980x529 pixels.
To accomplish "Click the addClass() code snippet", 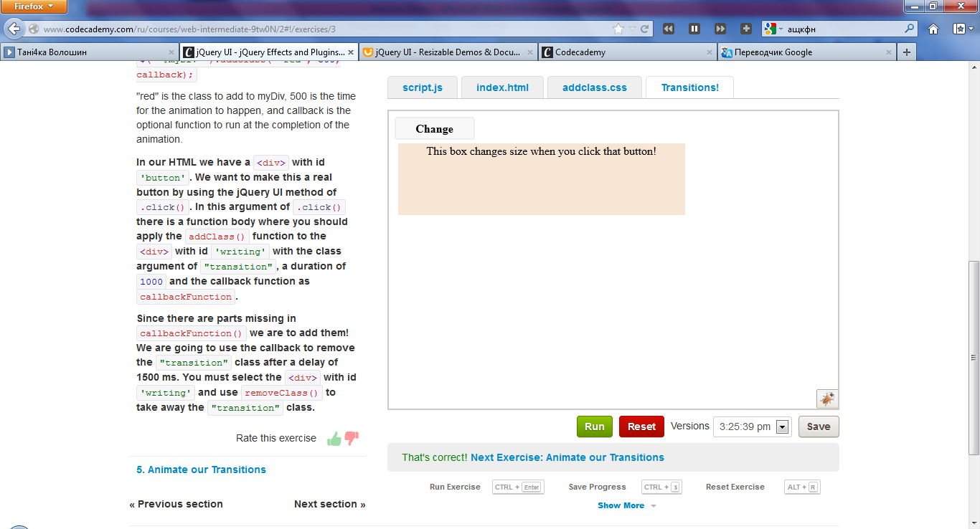I will pos(217,237).
